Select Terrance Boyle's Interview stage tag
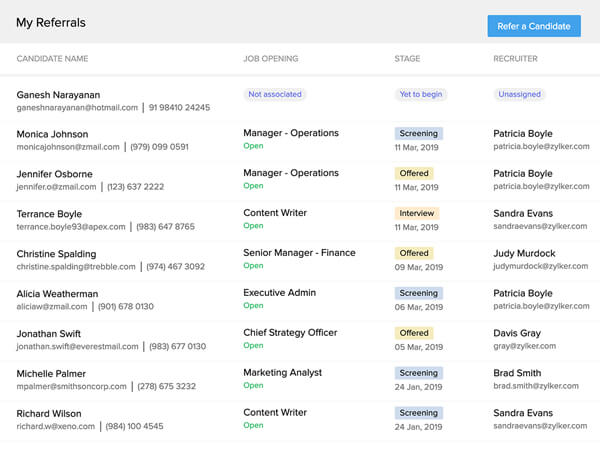This screenshot has width=600, height=471. [417, 213]
